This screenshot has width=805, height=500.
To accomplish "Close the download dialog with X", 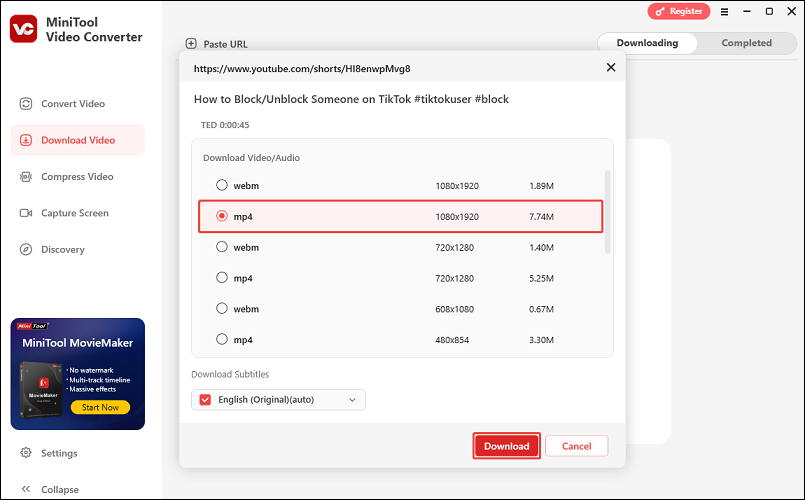I will tap(611, 67).
